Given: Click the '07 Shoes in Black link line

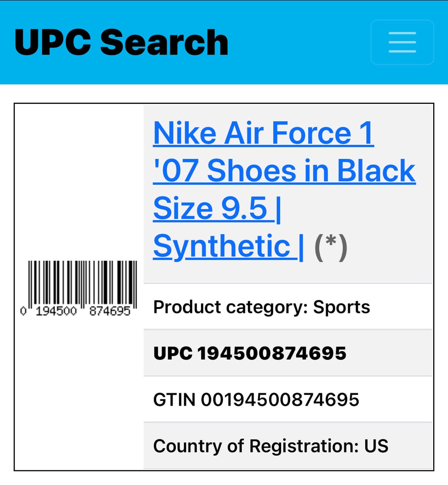Looking at the screenshot, I should click(284, 171).
